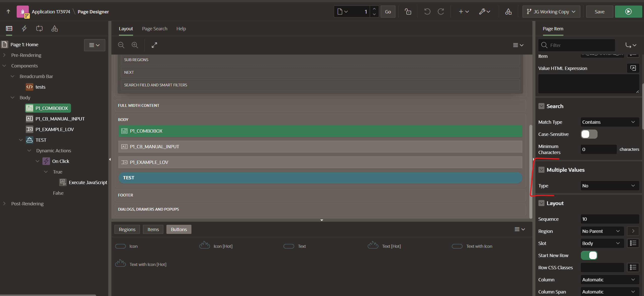Disable the Start New Row switch
Screen dimensions: 644x296
tap(589, 255)
